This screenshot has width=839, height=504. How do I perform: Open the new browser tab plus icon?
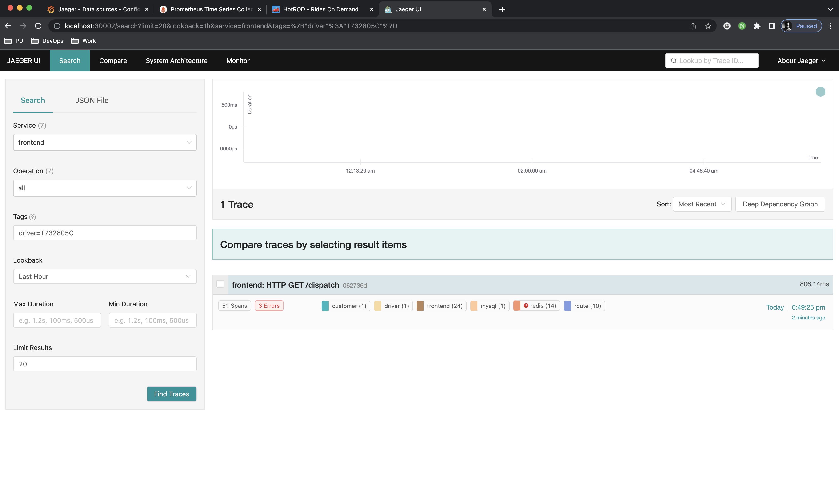click(502, 9)
